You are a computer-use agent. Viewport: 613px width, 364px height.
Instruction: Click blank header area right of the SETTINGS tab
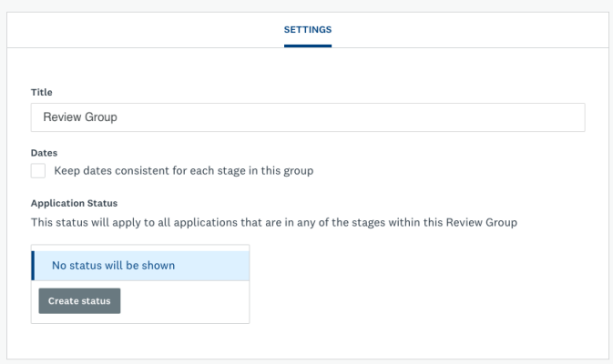coord(474,29)
